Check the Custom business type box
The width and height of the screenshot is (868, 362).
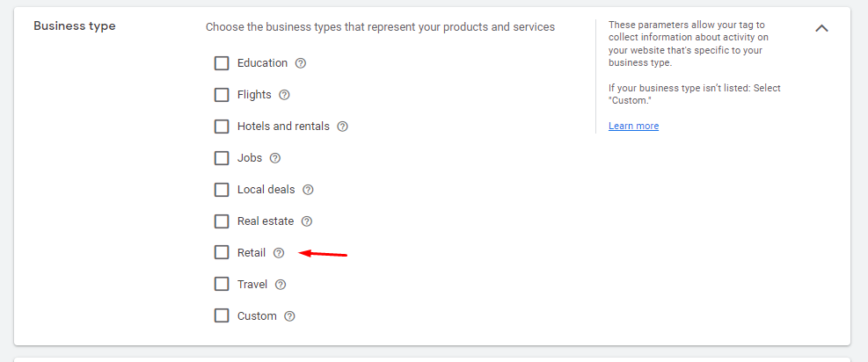(222, 316)
